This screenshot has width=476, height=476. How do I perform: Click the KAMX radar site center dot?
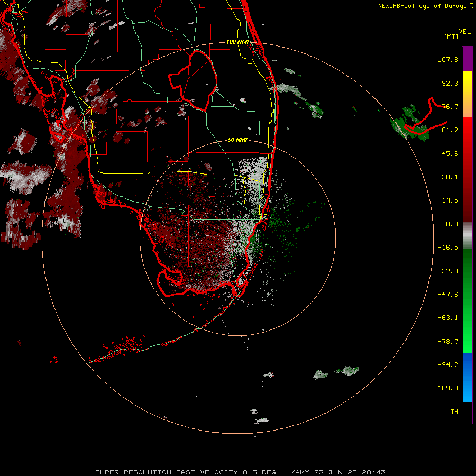click(237, 237)
